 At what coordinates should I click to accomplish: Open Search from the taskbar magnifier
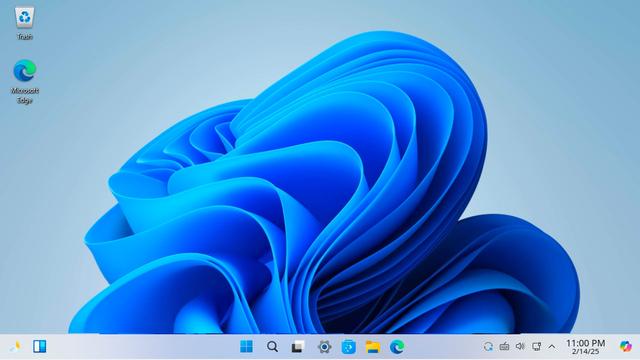coord(272,347)
